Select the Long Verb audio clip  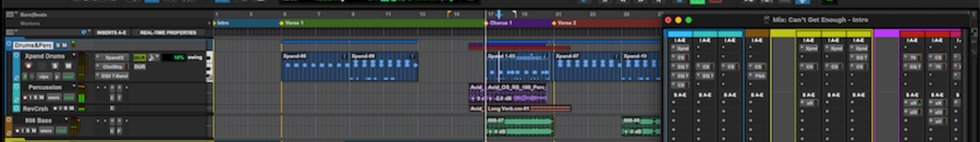(529, 109)
